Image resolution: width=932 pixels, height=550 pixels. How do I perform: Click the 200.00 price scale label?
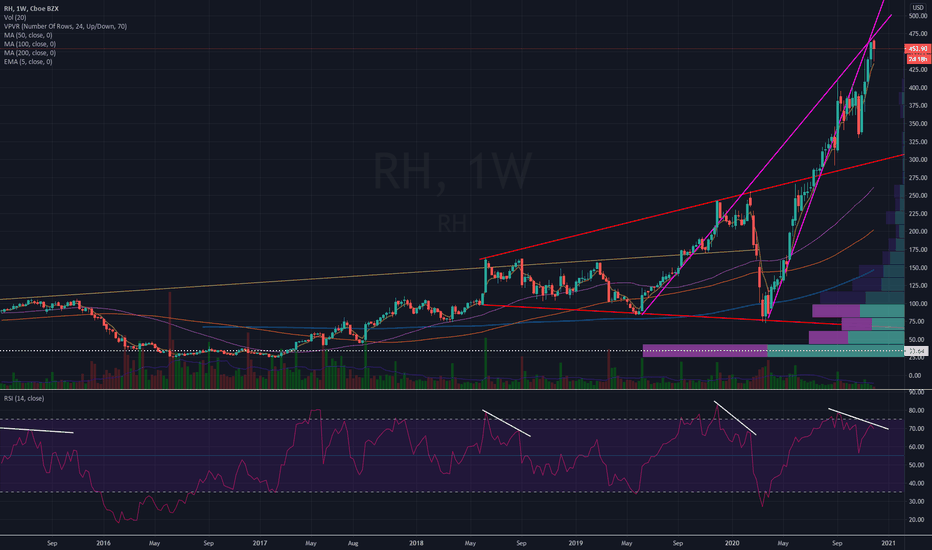(918, 232)
